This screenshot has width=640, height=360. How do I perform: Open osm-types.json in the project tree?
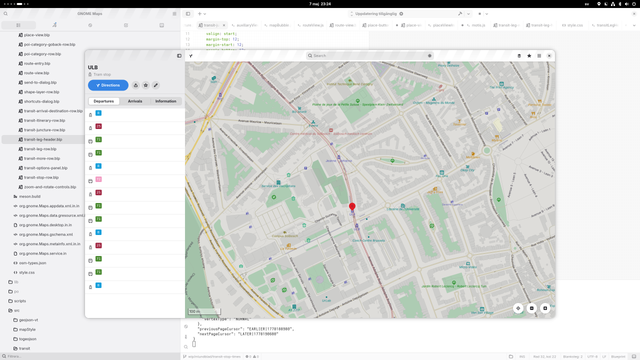point(33,263)
